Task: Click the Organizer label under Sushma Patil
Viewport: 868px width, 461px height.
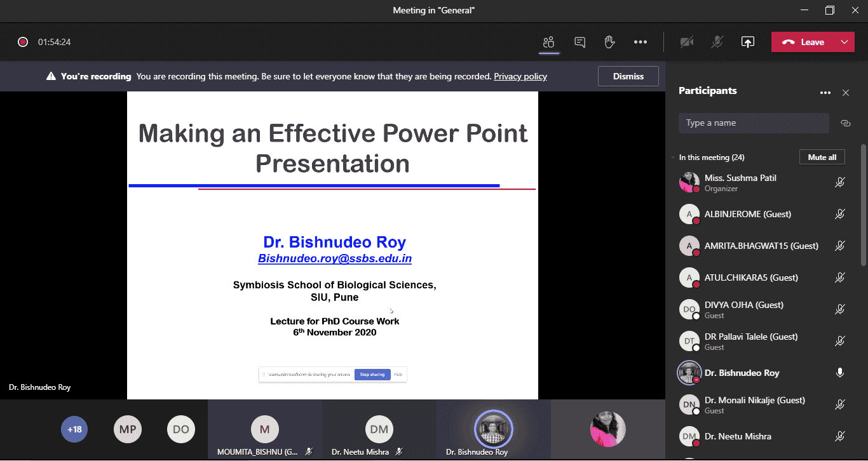Action: tap(721, 189)
